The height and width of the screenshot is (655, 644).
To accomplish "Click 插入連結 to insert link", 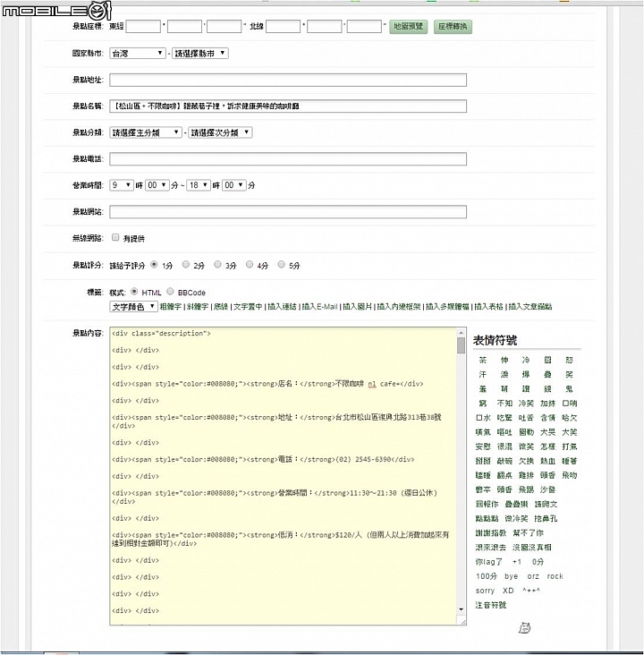I will click(x=282, y=307).
